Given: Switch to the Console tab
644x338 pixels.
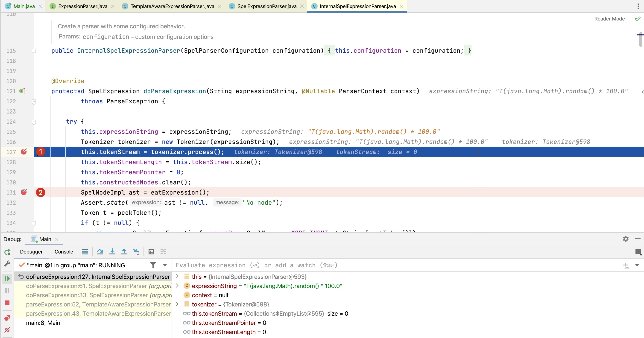Looking at the screenshot, I should click(x=64, y=252).
